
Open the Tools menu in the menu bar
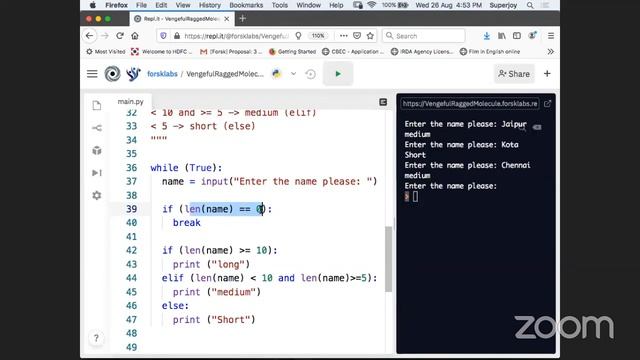[280, 5]
